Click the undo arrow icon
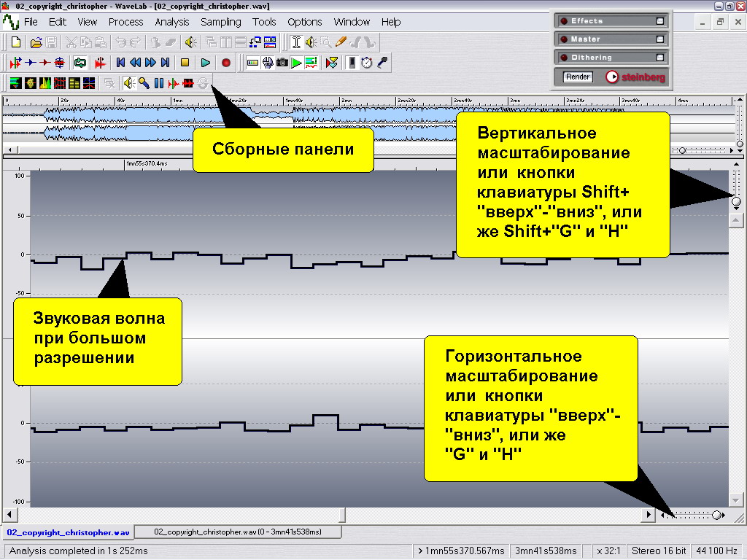Image resolution: width=747 pixels, height=560 pixels. 121,42
